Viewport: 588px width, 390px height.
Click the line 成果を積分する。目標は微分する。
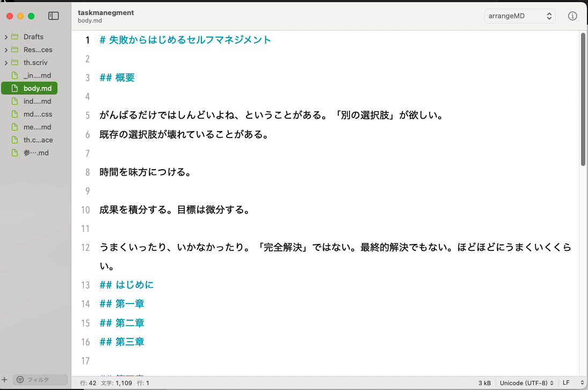[x=175, y=210]
